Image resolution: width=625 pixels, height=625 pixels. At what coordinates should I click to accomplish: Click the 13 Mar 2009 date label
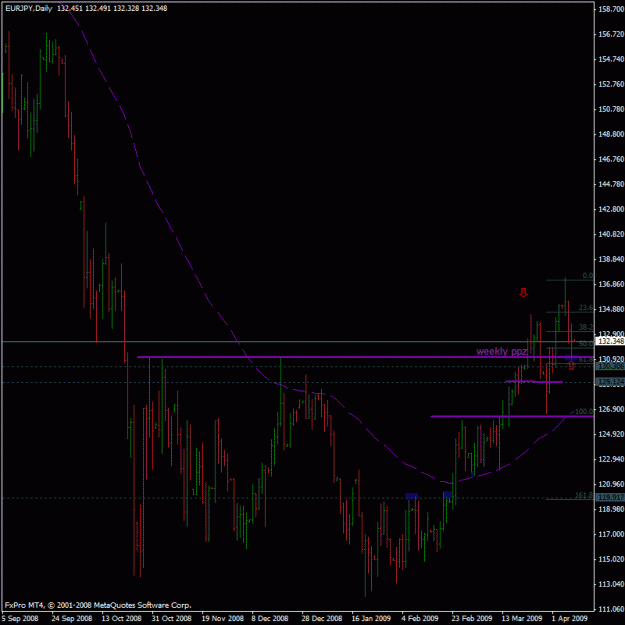point(522,619)
